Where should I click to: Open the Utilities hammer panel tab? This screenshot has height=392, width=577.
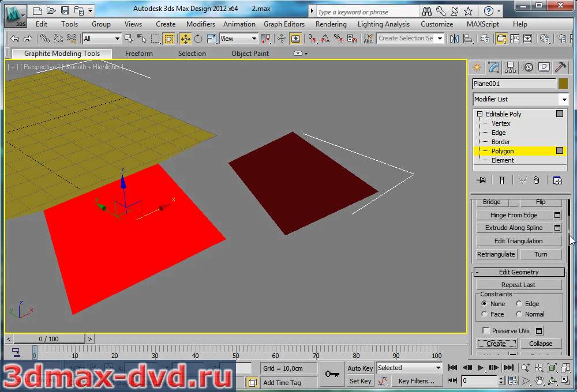click(x=560, y=67)
